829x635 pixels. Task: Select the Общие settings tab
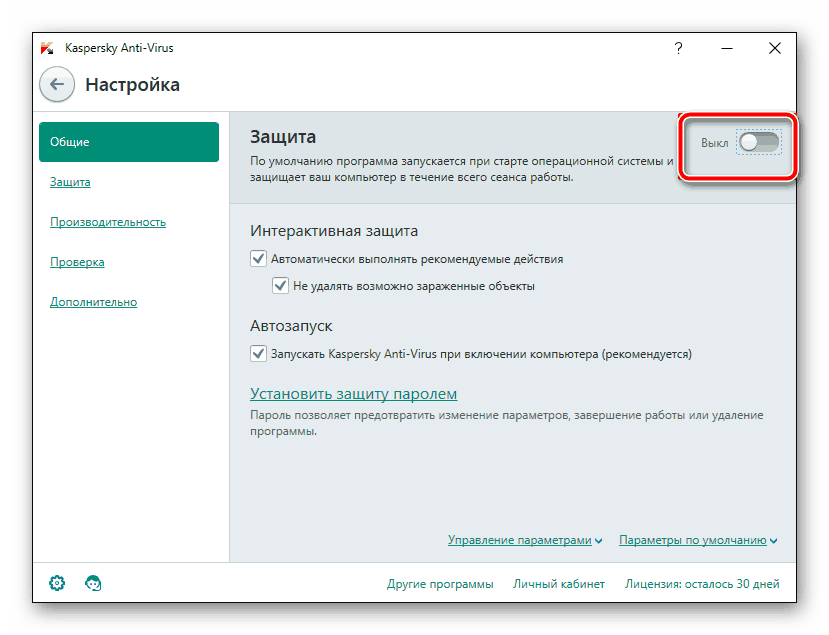point(128,142)
